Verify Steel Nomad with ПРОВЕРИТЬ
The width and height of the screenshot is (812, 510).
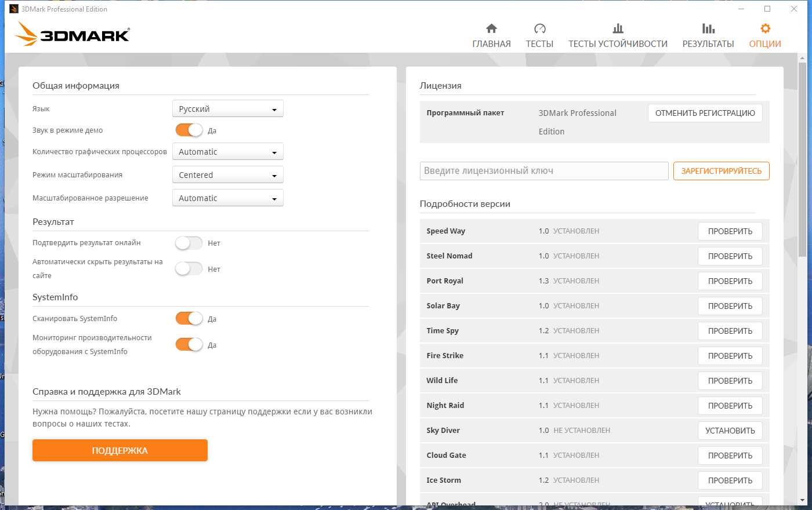pyautogui.click(x=730, y=256)
